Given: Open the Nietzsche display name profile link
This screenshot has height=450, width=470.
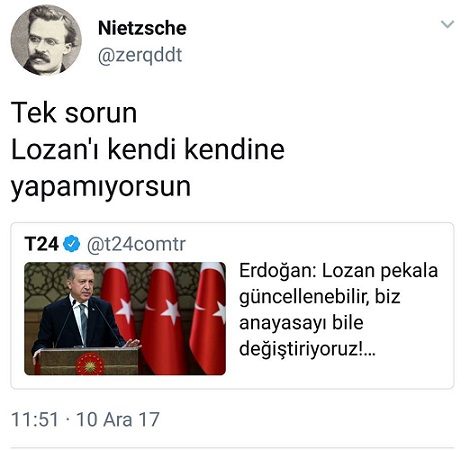Looking at the screenshot, I should [142, 28].
